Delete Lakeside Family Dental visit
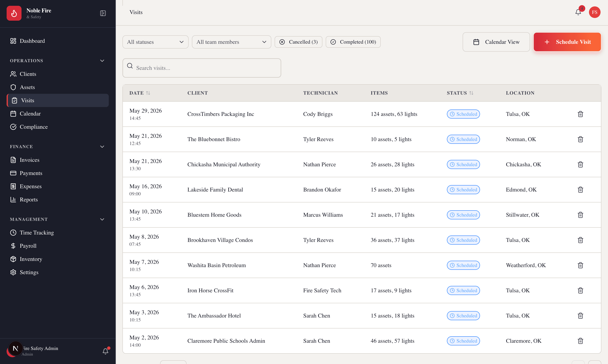Image resolution: width=608 pixels, height=364 pixels. click(x=580, y=190)
